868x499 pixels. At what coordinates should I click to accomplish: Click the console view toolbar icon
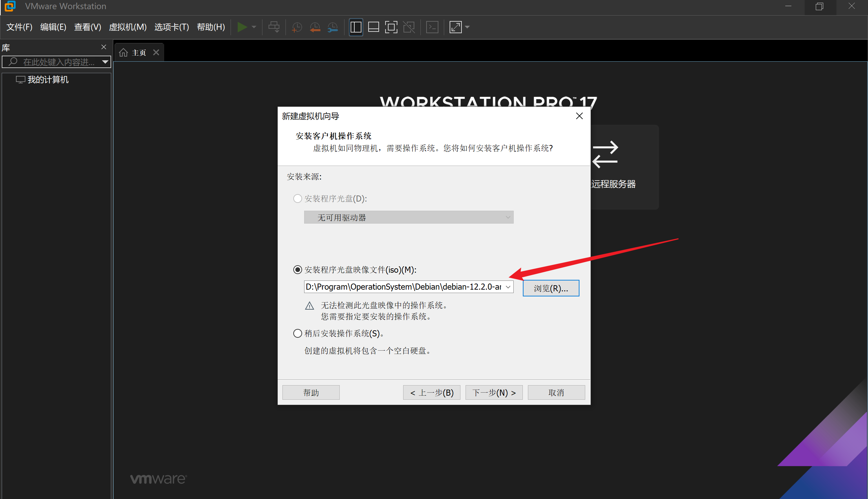click(x=432, y=27)
